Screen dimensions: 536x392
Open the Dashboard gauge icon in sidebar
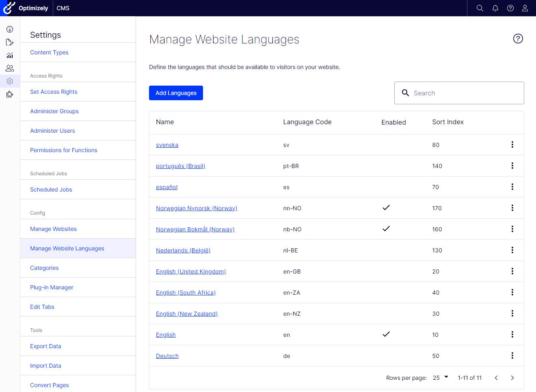[10, 29]
